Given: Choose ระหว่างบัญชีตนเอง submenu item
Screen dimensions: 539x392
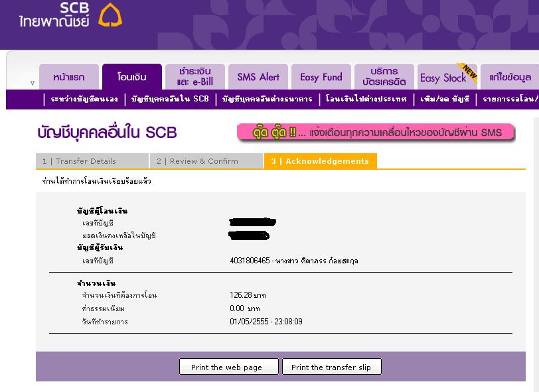Looking at the screenshot, I should (84, 99).
